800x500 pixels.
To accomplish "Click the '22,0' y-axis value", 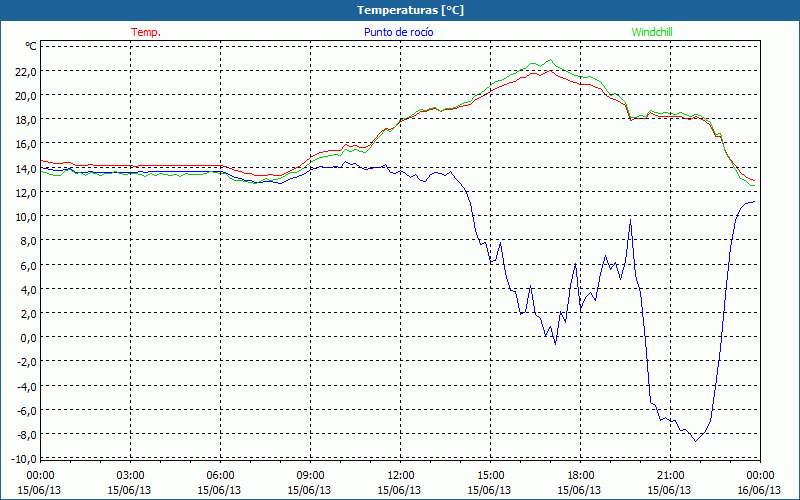I will pyautogui.click(x=26, y=71).
